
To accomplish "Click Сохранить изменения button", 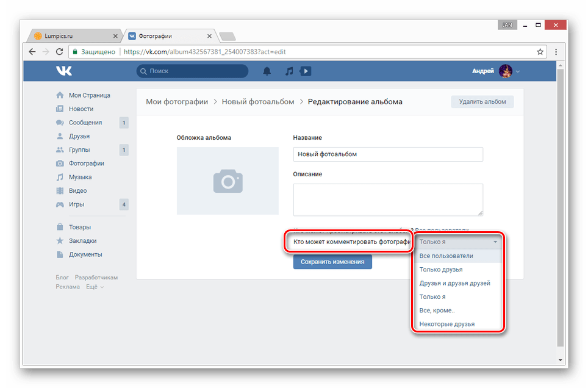I will [332, 262].
